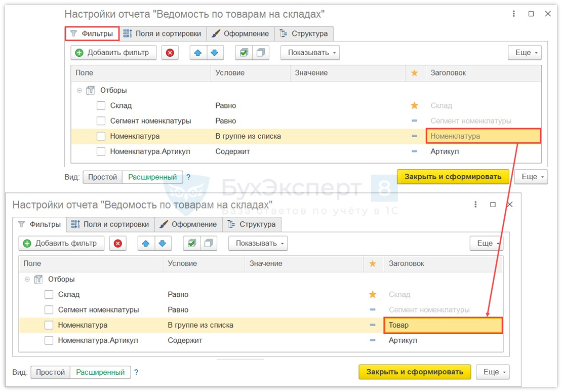Collapse the Отборы tree group in upper dialog
This screenshot has height=392, width=562.
79,91
